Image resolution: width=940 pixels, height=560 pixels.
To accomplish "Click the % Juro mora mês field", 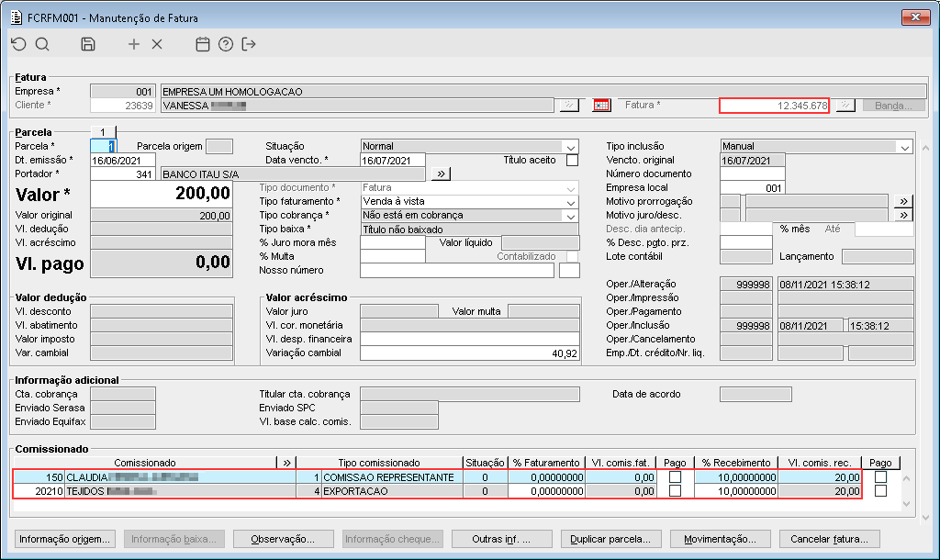I will [393, 243].
